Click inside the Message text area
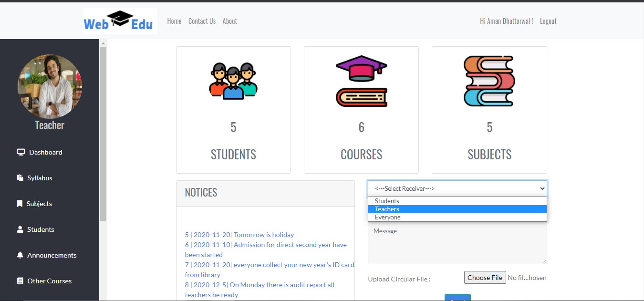 pyautogui.click(x=457, y=243)
